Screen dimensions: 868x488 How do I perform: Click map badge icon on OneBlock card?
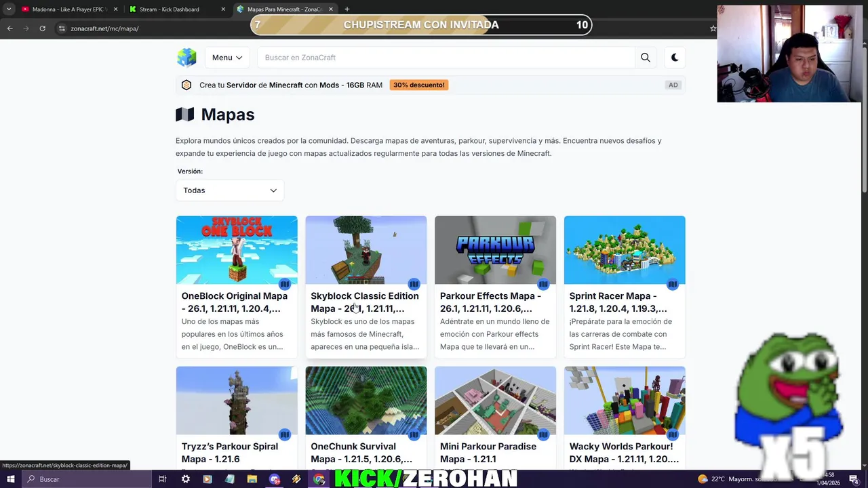[285, 284]
